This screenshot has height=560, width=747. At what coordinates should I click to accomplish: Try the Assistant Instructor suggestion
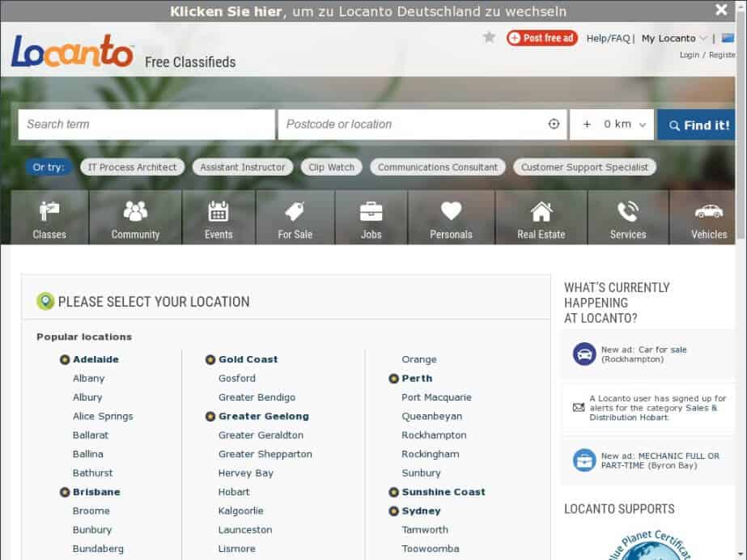coord(243,168)
